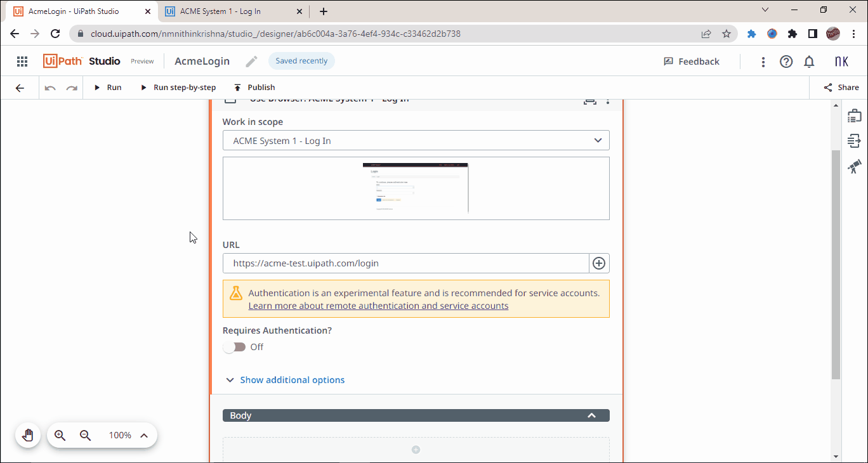This screenshot has width=868, height=463.
Task: Expand Show additional options
Action: click(286, 380)
